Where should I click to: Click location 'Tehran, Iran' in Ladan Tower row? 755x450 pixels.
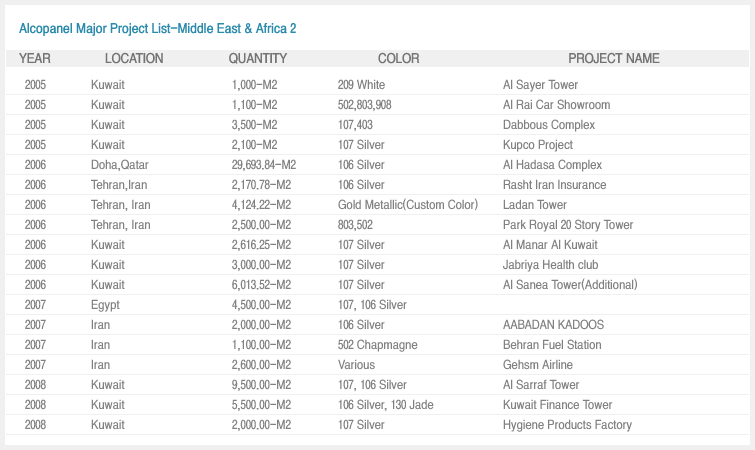(120, 205)
